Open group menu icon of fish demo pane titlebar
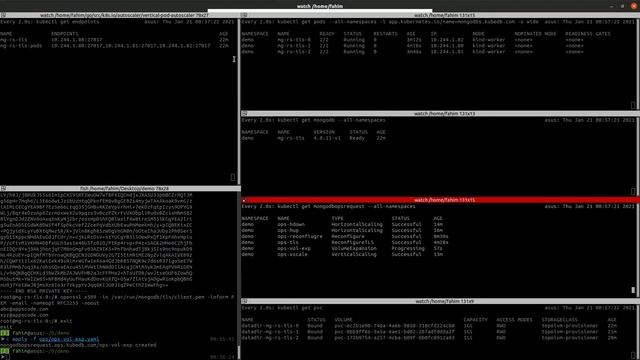The height and width of the screenshot is (360, 640). pos(3,189)
